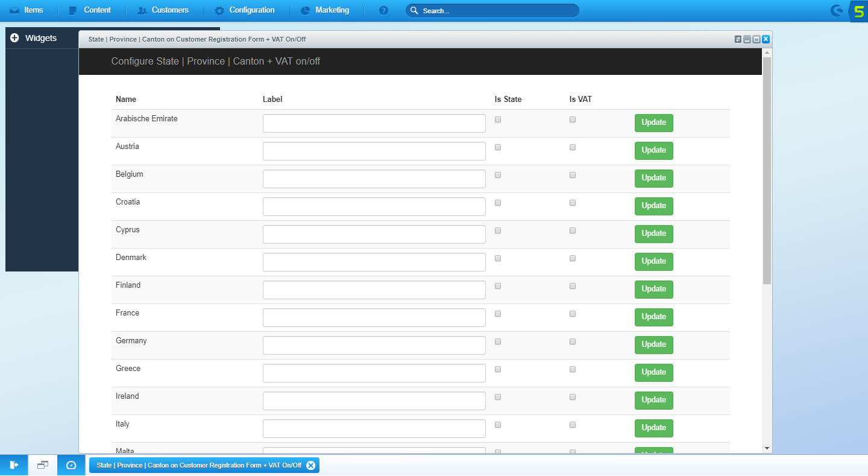The width and height of the screenshot is (868, 476).
Task: Open the Configuration menu
Action: click(245, 10)
